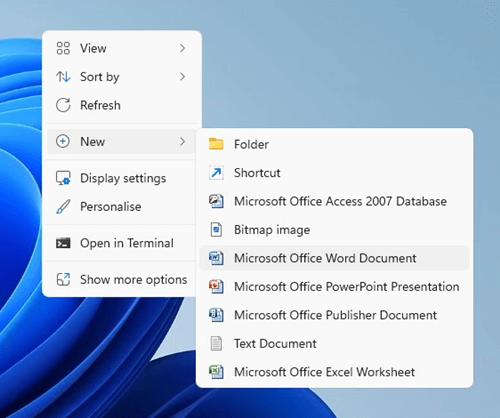Choose Microsoft Office Publisher Document
500x418 pixels.
334,315
